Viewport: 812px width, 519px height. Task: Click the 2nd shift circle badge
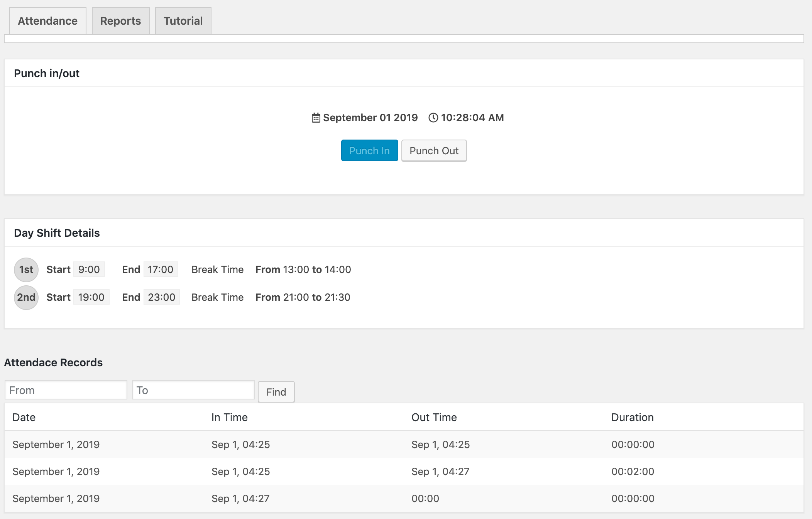[x=26, y=297]
